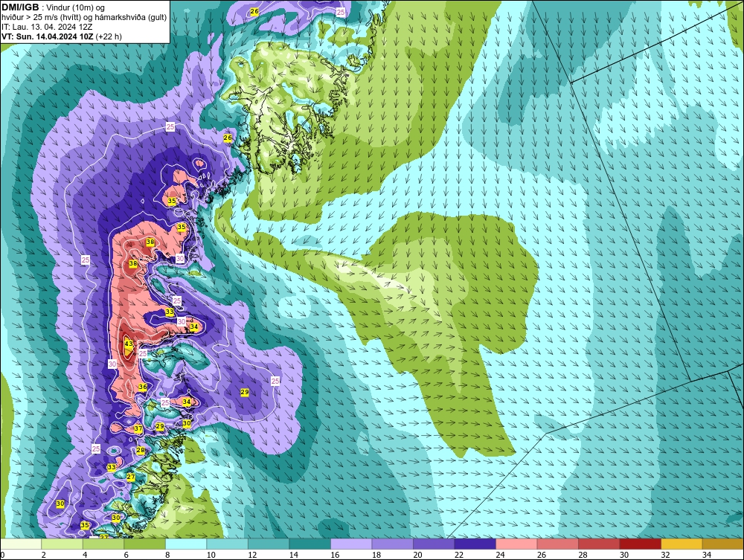Screen dimensions: 744x560
Task: Click the 'VT: Sun. 14.04.2024 10Z' valid time
Action: (x=48, y=36)
